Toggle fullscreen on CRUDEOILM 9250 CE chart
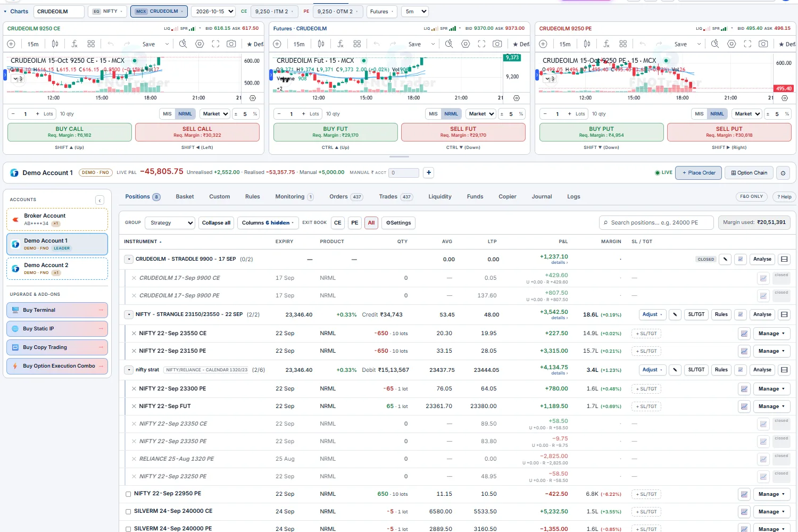 pyautogui.click(x=215, y=44)
